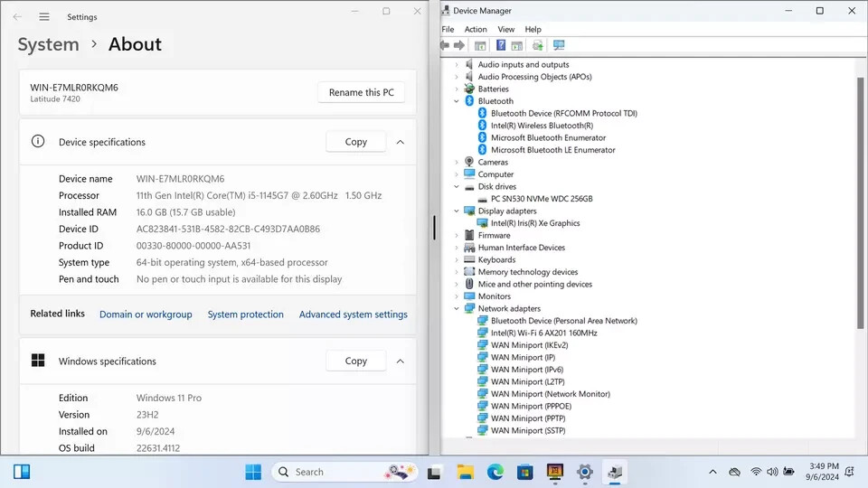Viewport: 868px width, 488px height.
Task: Open Microsoft Store from taskbar
Action: (524, 472)
